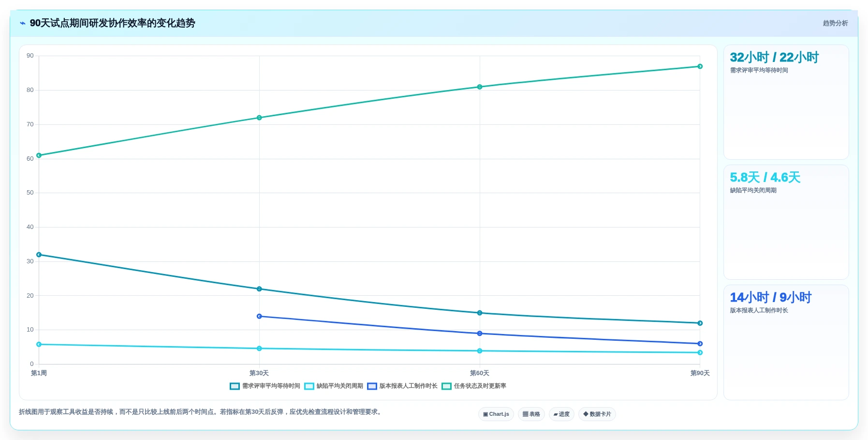Click the Chart.js tag chip
The width and height of the screenshot is (868, 440).
pyautogui.click(x=496, y=414)
